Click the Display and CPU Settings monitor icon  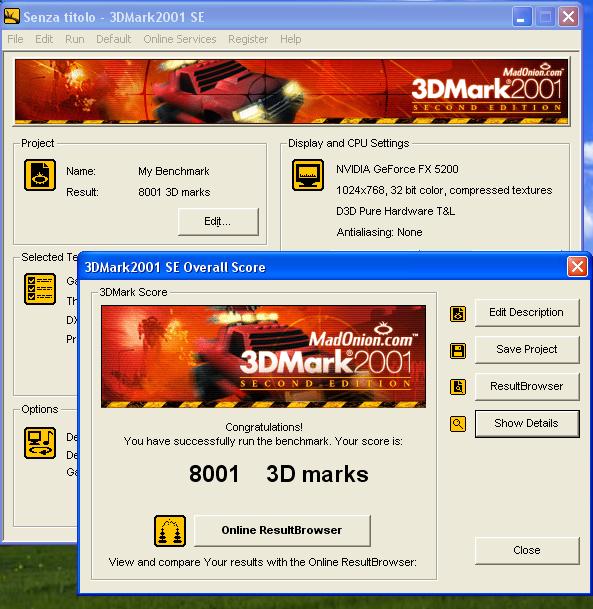pyautogui.click(x=308, y=175)
